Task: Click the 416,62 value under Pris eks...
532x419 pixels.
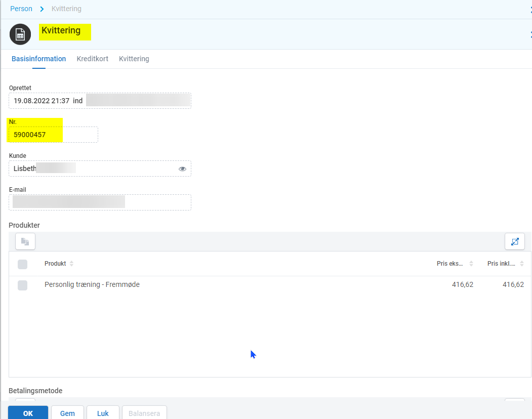Action: (463, 285)
